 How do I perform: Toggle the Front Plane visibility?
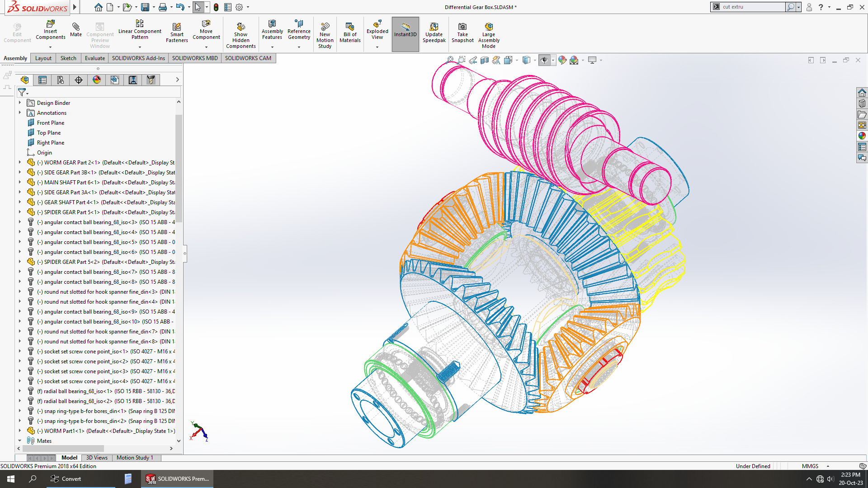51,122
